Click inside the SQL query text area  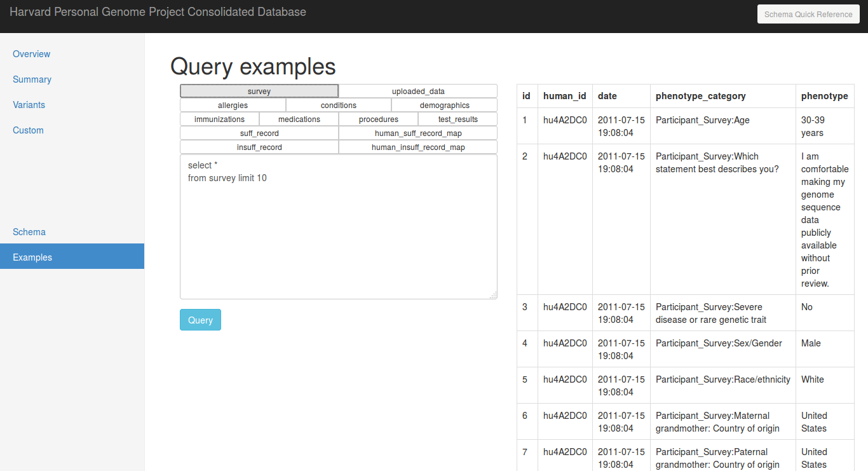(339, 227)
